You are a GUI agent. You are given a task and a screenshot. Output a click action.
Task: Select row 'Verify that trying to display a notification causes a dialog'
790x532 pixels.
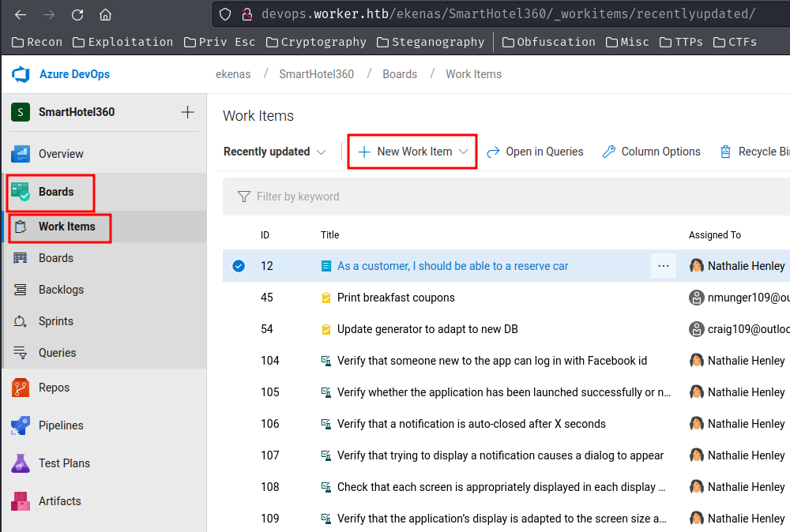[506, 455]
